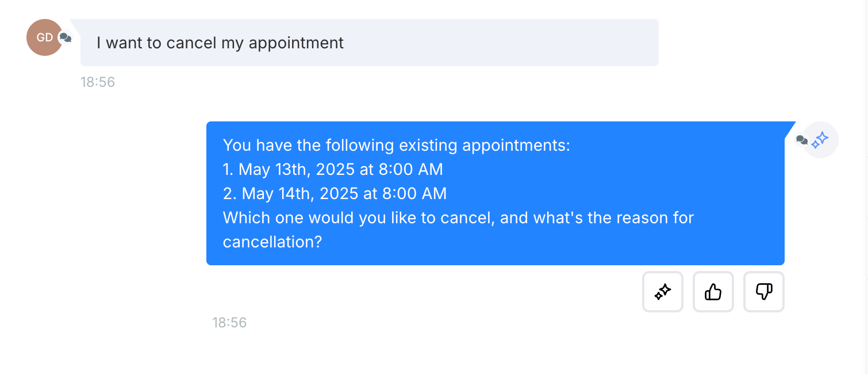Click the May 13th, 2025 appointment line
Viewport: 868px width, 374px height.
333,169
